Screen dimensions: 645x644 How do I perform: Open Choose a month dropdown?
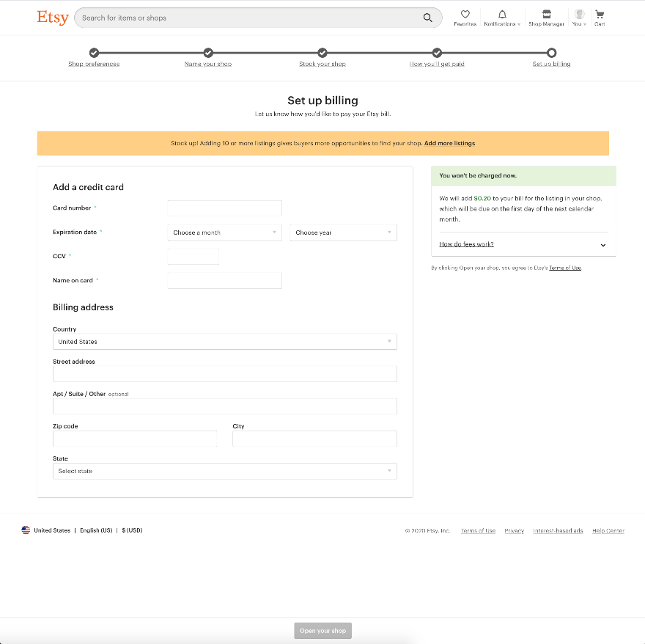click(x=224, y=233)
